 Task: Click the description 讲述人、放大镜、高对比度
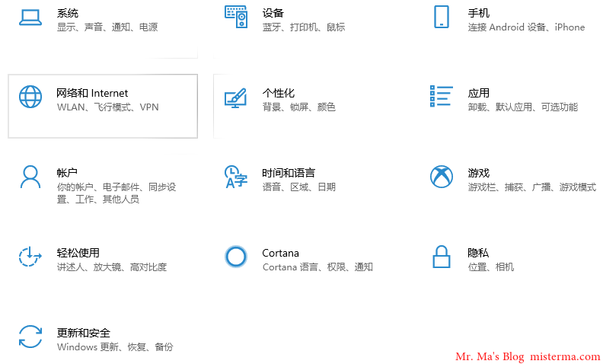pyautogui.click(x=112, y=267)
